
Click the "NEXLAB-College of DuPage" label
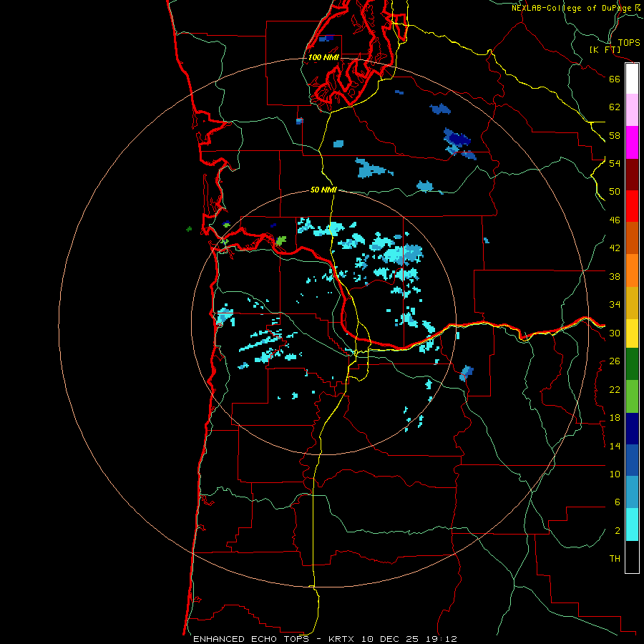point(571,8)
